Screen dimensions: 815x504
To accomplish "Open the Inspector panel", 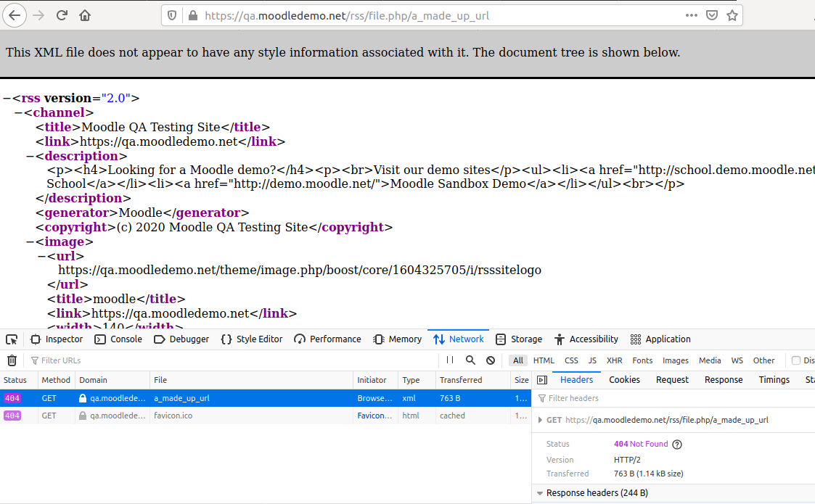I will click(x=57, y=339).
